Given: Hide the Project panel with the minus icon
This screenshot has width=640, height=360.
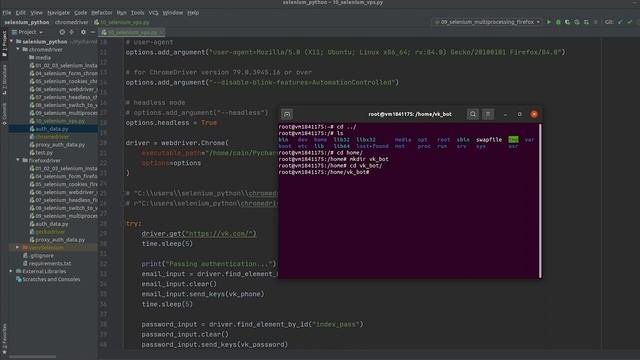Looking at the screenshot, I should [x=93, y=32].
